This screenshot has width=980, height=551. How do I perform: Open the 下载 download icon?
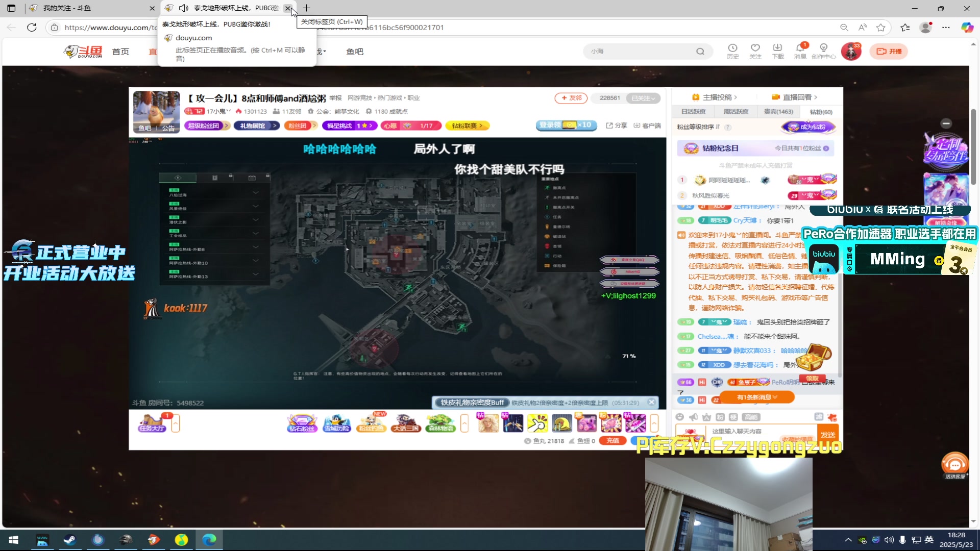[x=778, y=51]
